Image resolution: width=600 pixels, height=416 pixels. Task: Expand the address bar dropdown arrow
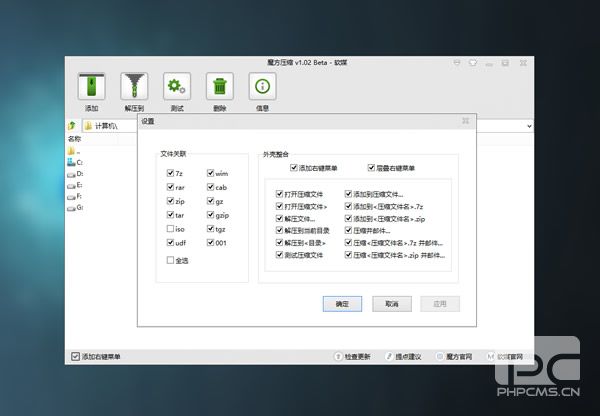pos(529,126)
